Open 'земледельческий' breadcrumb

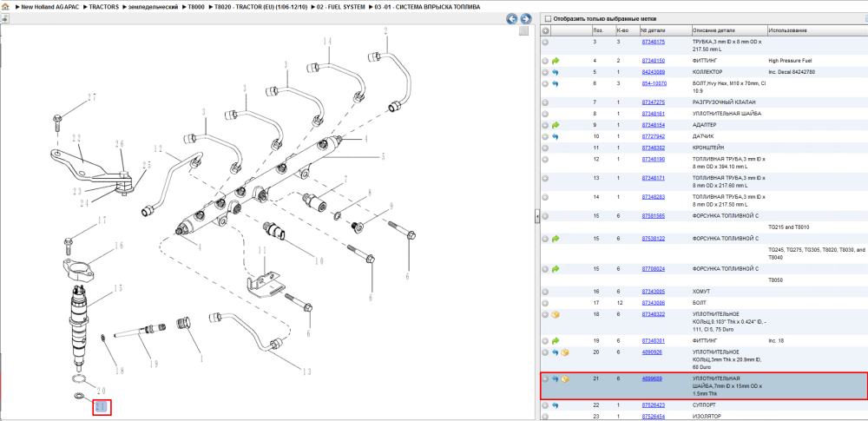[153, 7]
